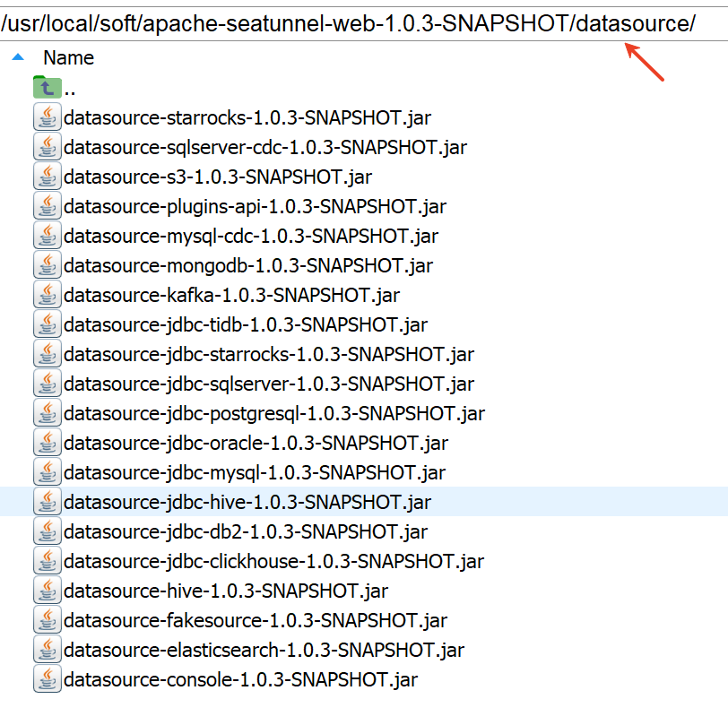This screenshot has width=728, height=725.
Task: Click the jar icon for datasource-sqlserver-cdc
Action: pos(48,147)
